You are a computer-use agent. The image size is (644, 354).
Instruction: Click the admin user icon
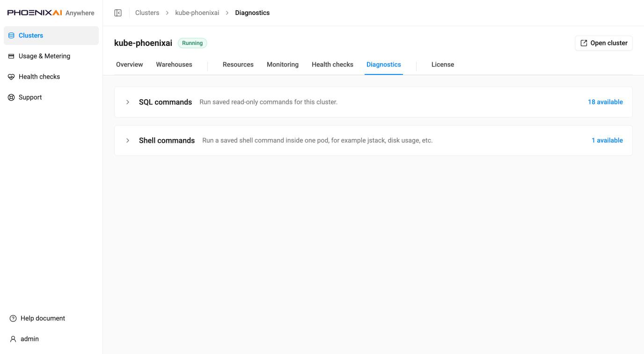(x=13, y=339)
